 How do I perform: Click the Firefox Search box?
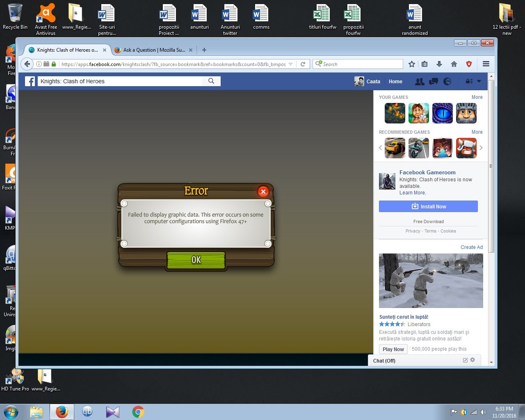(x=358, y=64)
